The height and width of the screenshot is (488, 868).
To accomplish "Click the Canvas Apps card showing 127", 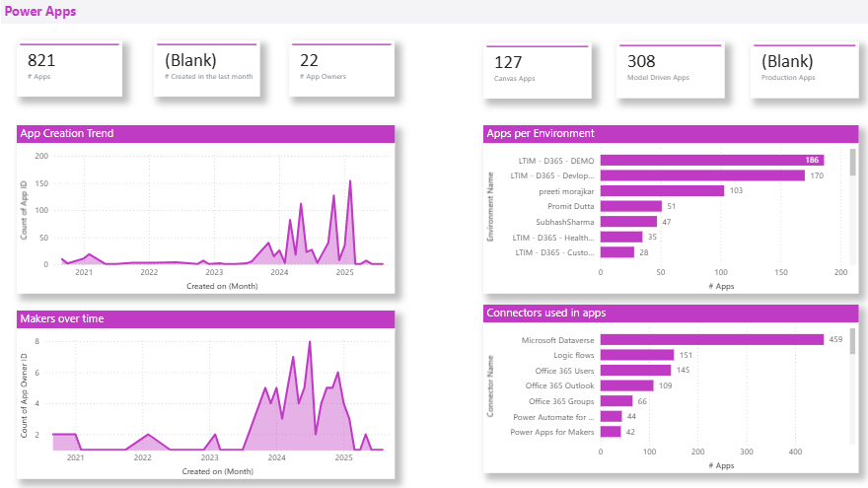I will coord(539,71).
